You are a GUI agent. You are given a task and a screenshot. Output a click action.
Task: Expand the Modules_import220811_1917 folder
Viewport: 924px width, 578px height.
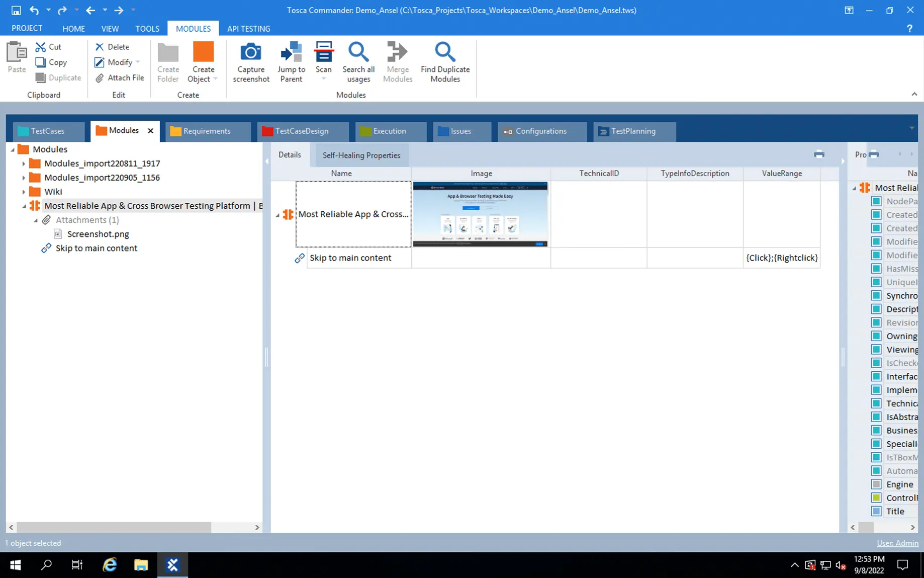pos(24,163)
